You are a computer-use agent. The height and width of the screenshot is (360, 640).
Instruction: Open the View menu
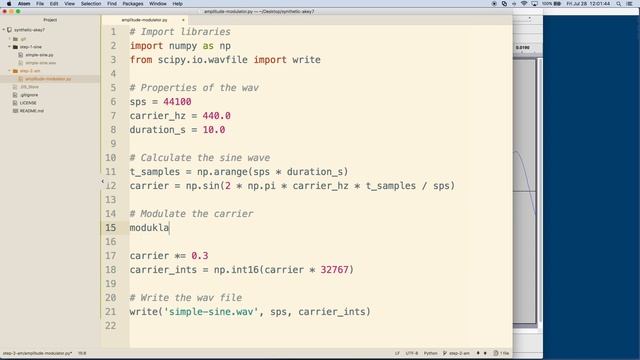click(69, 4)
